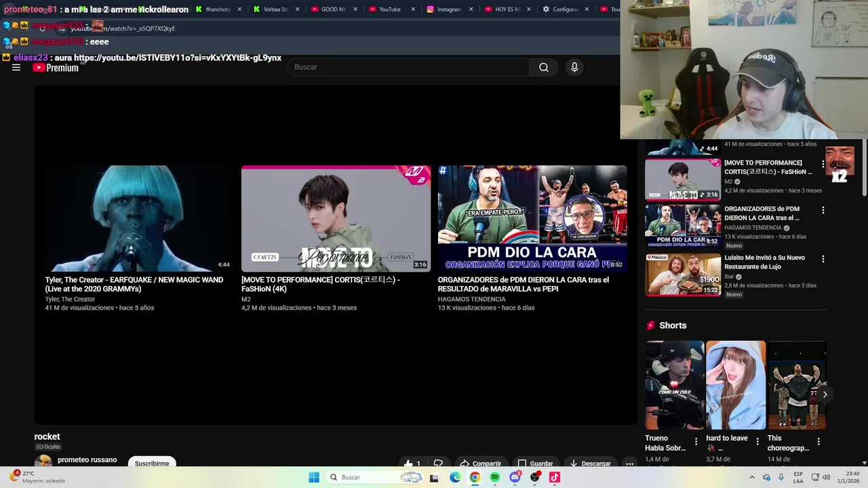Open Spotify from the taskbar

click(495, 477)
